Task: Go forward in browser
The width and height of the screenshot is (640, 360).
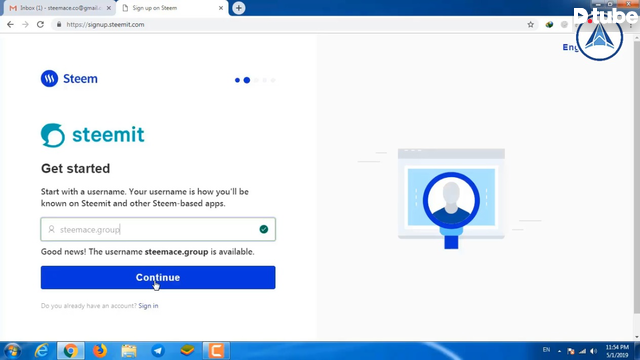Action: (25, 24)
